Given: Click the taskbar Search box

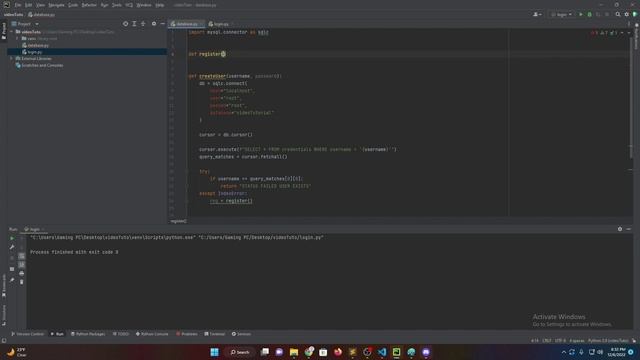Looking at the screenshot, I should point(240,352).
